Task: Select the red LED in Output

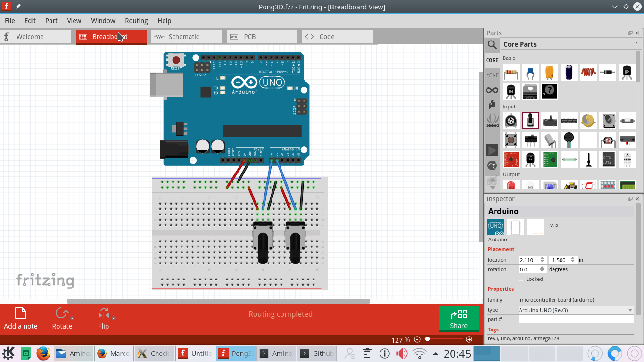Action: pyautogui.click(x=511, y=185)
